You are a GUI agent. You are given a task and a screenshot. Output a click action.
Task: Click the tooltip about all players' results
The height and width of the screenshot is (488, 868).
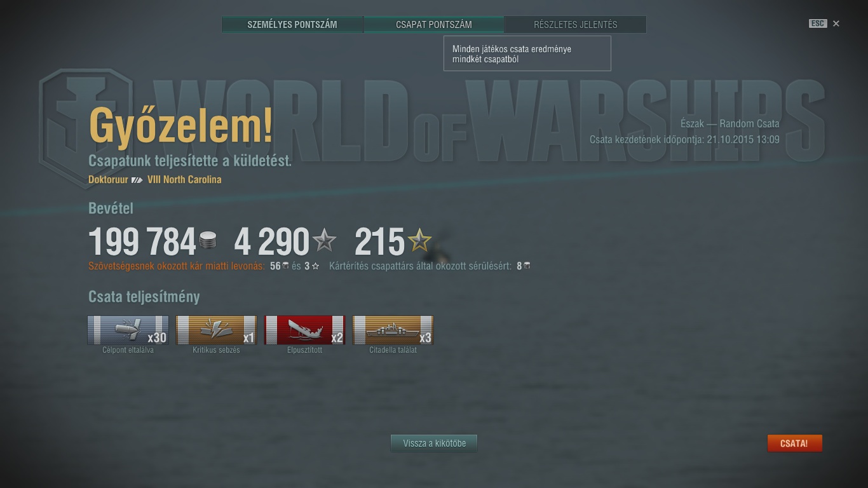tap(527, 53)
